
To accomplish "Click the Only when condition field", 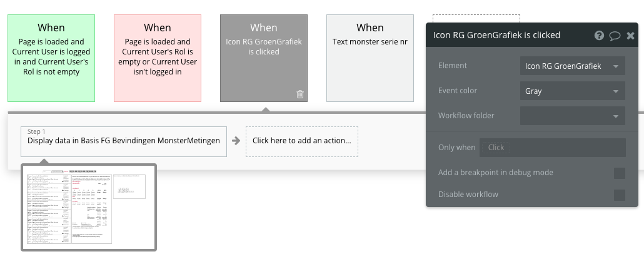I will tap(552, 148).
